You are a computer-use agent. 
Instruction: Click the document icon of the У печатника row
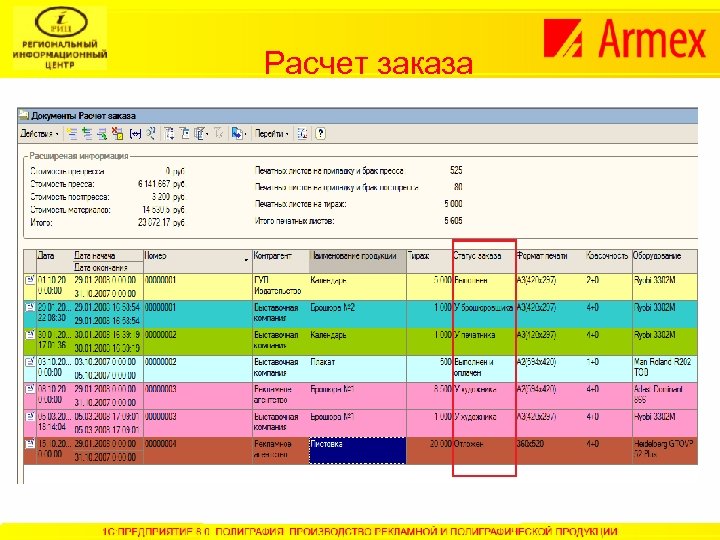pyautogui.click(x=30, y=335)
